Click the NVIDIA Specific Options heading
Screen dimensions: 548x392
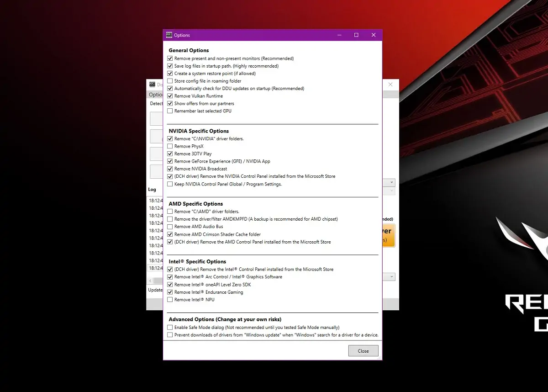(199, 131)
